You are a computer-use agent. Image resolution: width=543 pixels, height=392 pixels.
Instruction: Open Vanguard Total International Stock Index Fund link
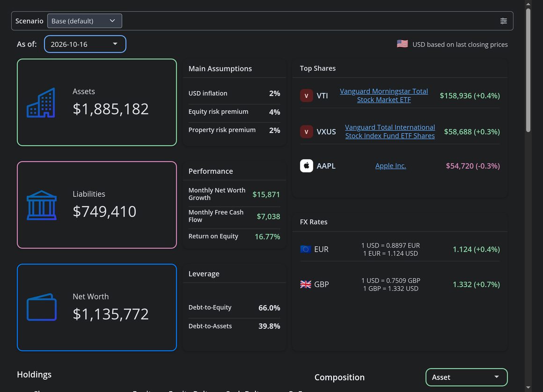[x=390, y=131]
